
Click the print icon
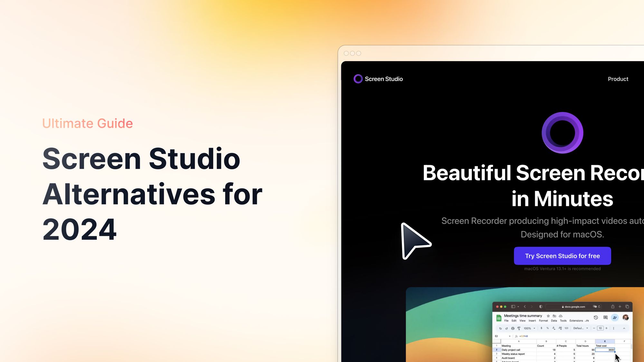point(513,329)
